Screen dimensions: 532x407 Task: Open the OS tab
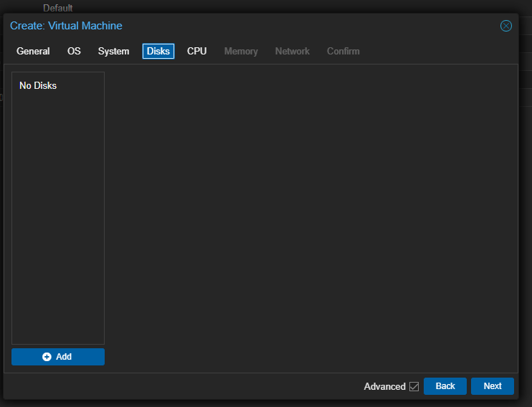[x=74, y=52]
